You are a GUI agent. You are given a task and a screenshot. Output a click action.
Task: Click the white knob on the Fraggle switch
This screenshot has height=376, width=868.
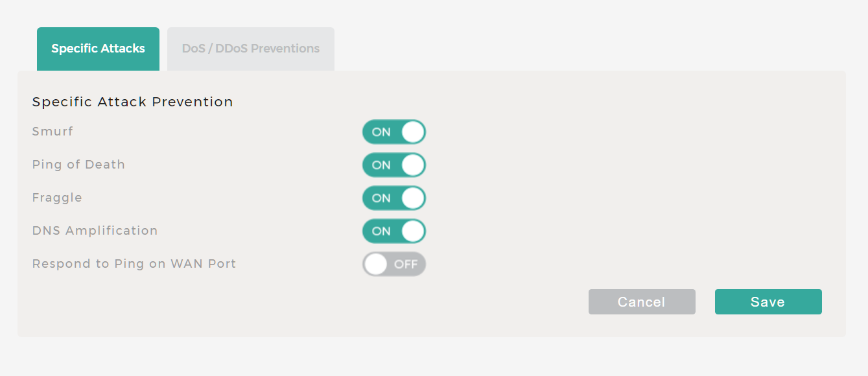413,198
